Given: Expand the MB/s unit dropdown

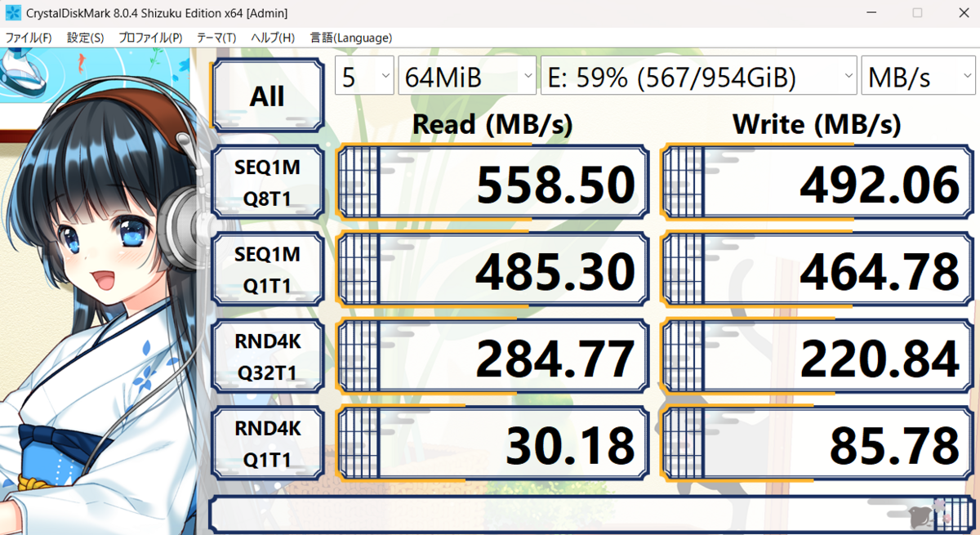Looking at the screenshot, I should pyautogui.click(x=919, y=76).
